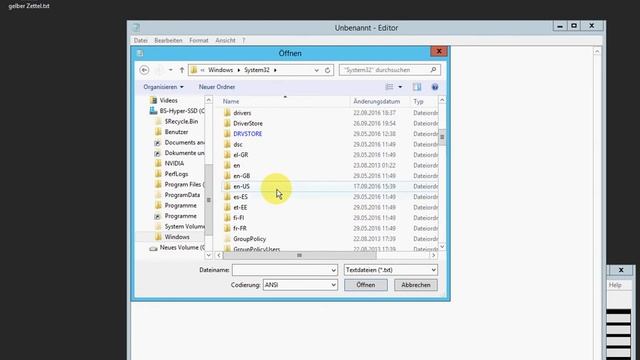640x360 pixels.
Task: Select the el-GR folder
Action: click(x=241, y=155)
